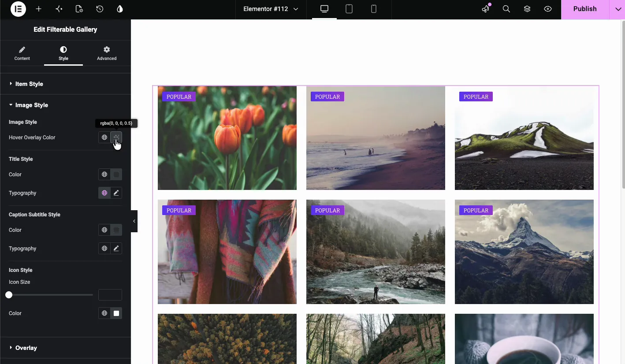Open the Elementor #112 document dropdown
Viewport: 625px width, 364px height.
point(271,9)
